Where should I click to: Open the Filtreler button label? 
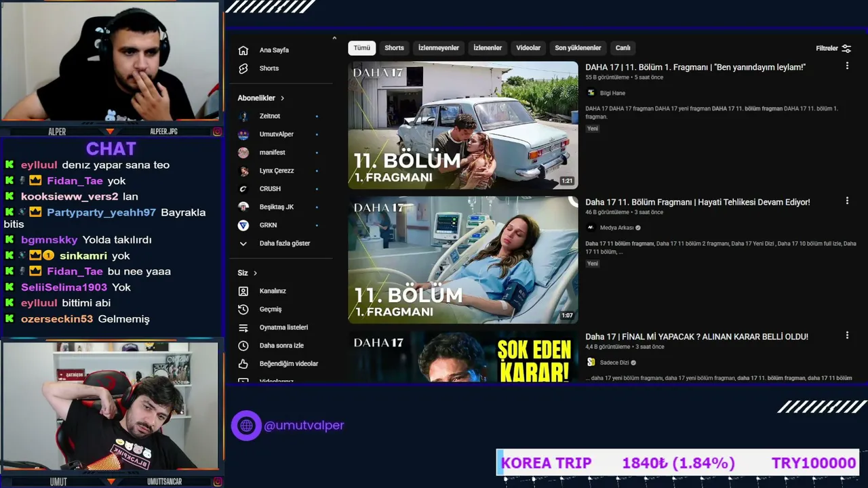827,48
